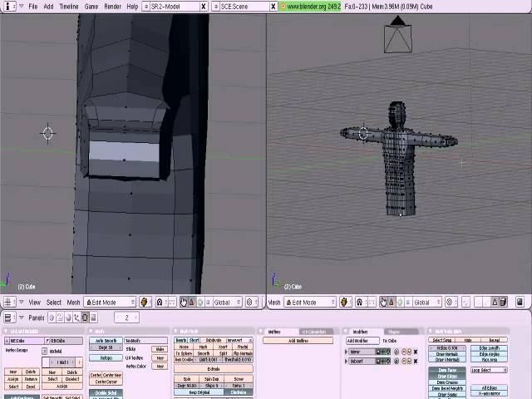This screenshot has height=399, width=532.
Task: Move the Subsurf modifier up in stack
Action: point(404,362)
